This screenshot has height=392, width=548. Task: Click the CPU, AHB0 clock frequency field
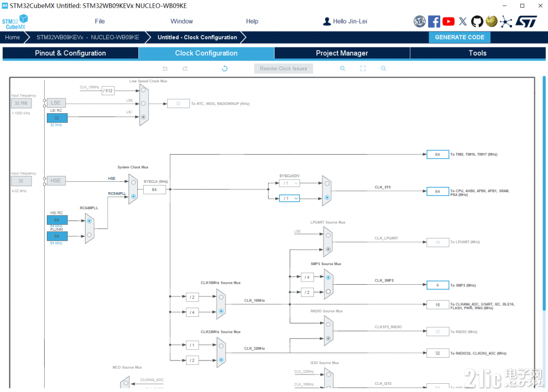(437, 192)
